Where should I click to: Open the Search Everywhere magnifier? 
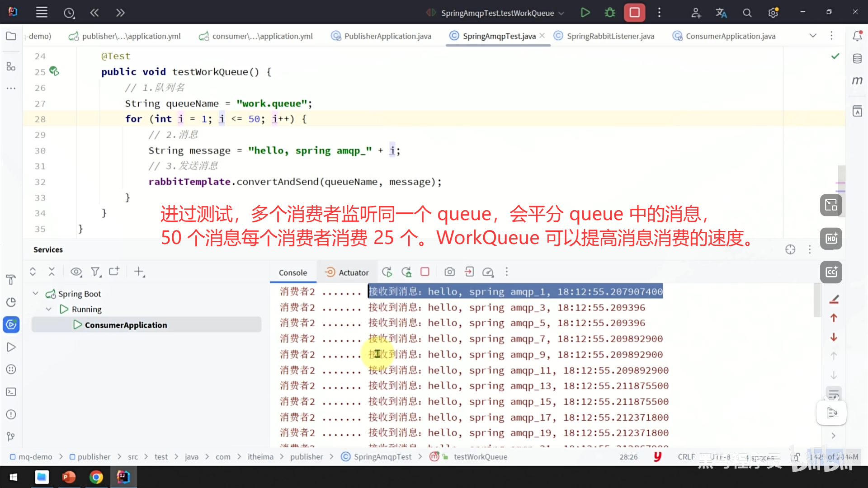click(747, 13)
